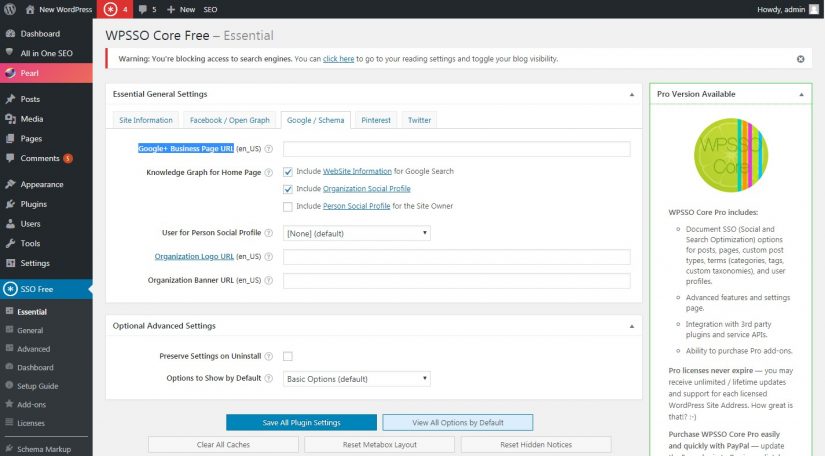Open the Organization Social Profile link

point(367,189)
